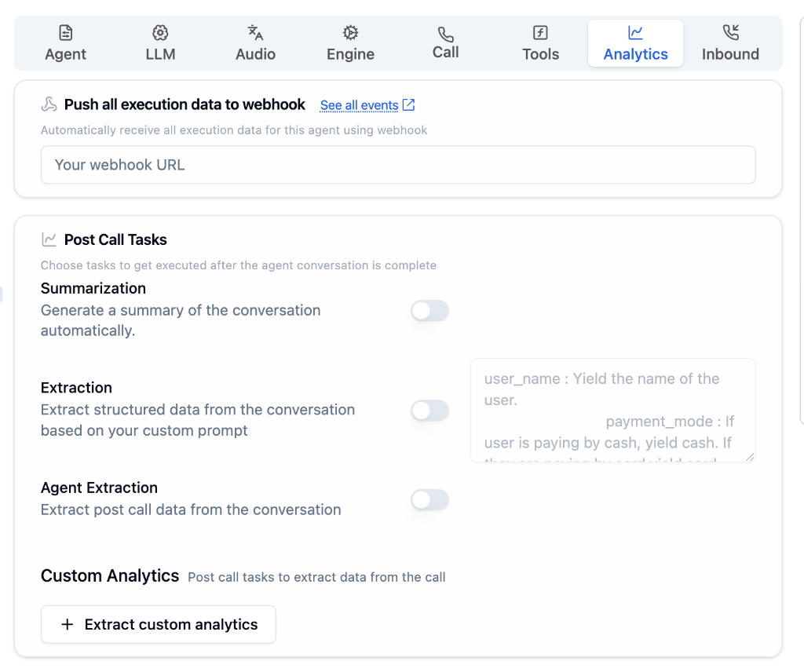
Task: Click the extraction custom prompt text area
Action: tap(612, 411)
